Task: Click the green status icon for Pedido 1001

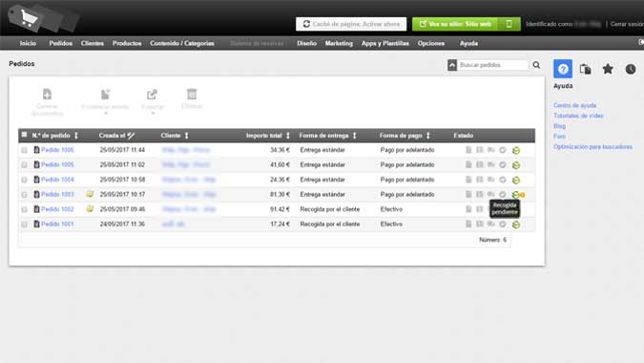Action: click(x=516, y=224)
